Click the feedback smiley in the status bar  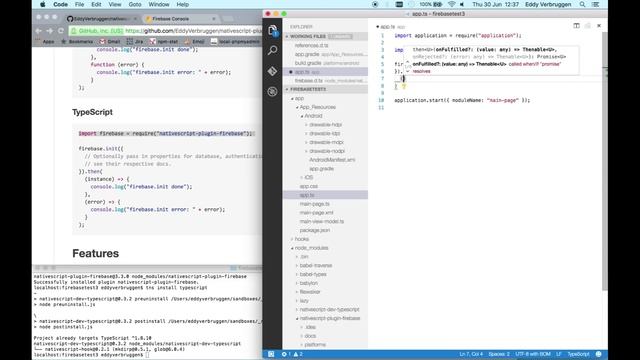click(599, 354)
